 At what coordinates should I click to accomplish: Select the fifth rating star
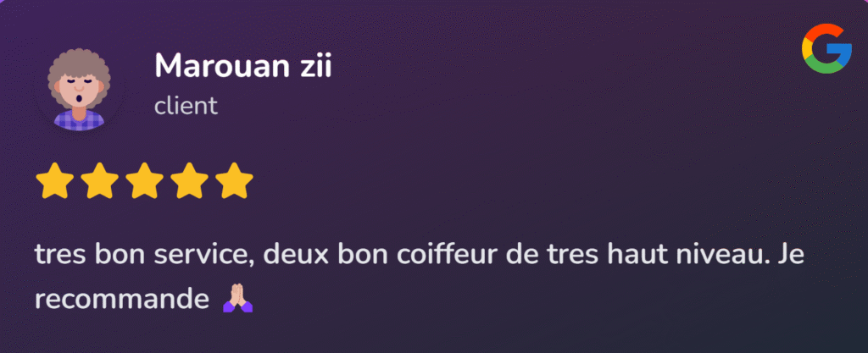pyautogui.click(x=234, y=180)
